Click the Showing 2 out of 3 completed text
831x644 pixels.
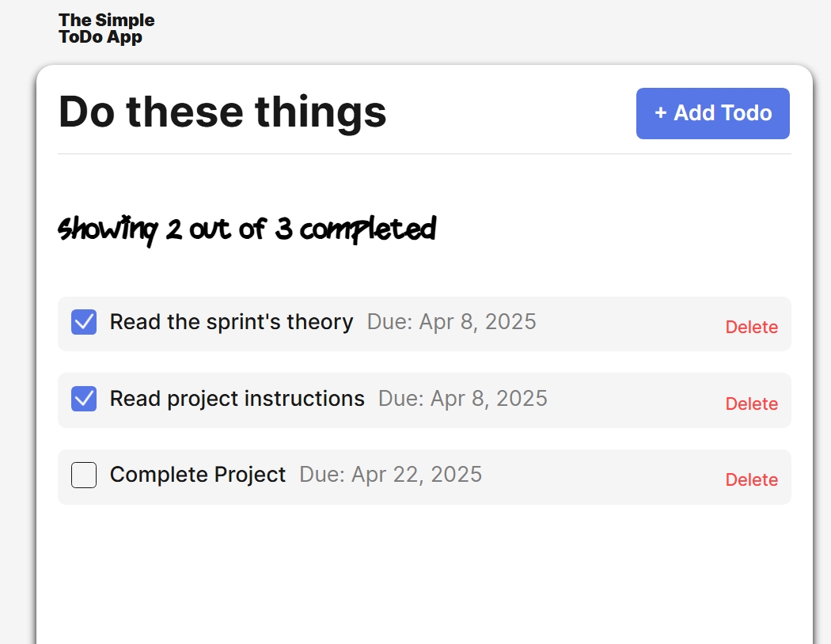[x=246, y=229]
